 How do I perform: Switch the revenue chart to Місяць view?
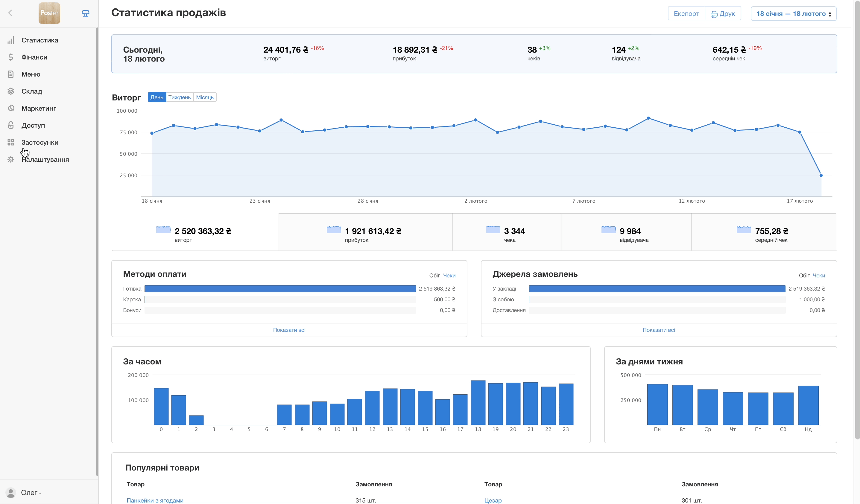coord(205,97)
